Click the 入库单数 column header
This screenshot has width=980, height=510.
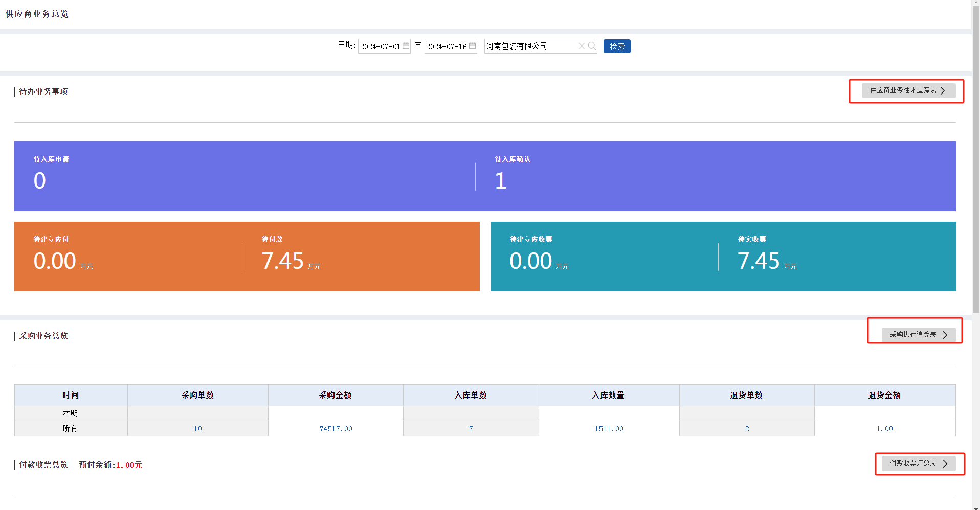471,395
